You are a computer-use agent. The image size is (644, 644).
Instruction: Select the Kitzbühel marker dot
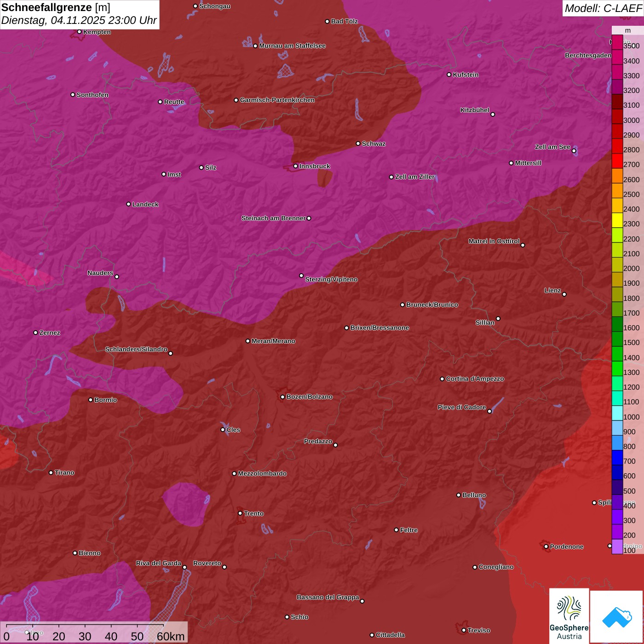point(493,114)
